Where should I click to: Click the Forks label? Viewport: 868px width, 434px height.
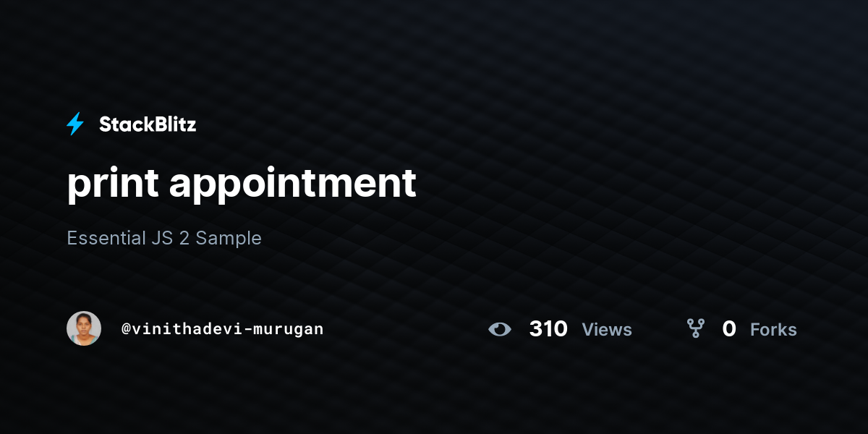[773, 330]
